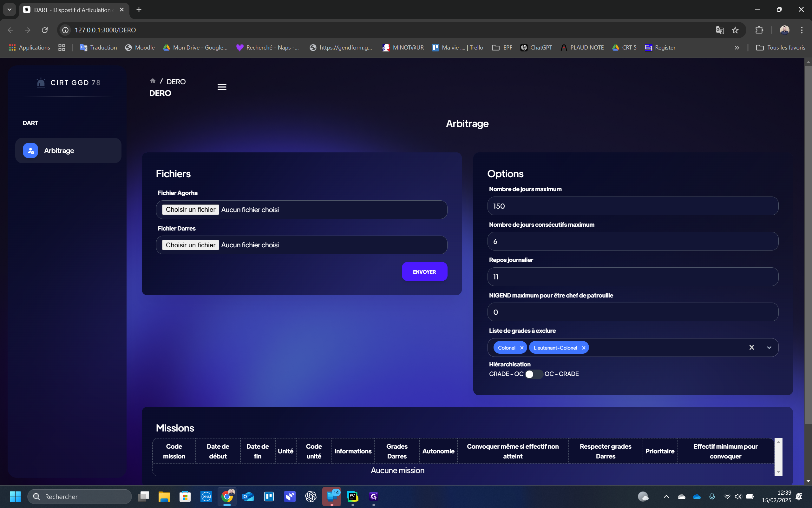Viewport: 812px width, 508px height.
Task: Open the Moodle bookmark
Action: click(140, 47)
